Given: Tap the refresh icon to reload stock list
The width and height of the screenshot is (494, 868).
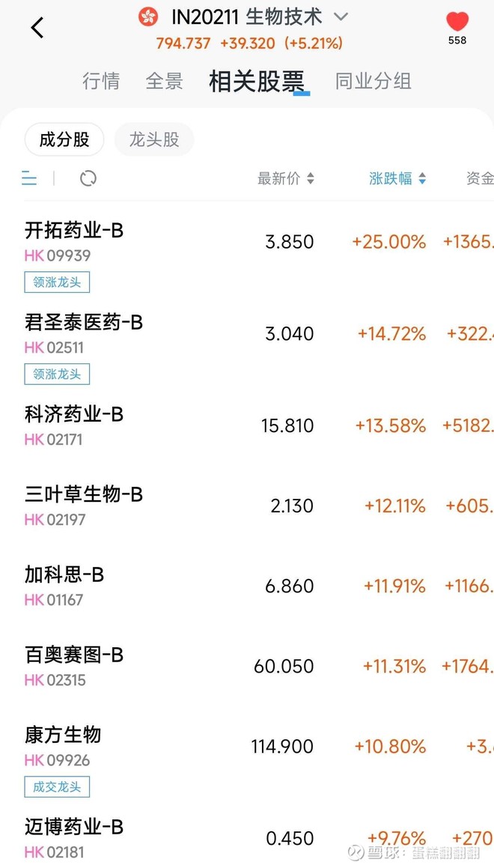Looking at the screenshot, I should tap(88, 179).
